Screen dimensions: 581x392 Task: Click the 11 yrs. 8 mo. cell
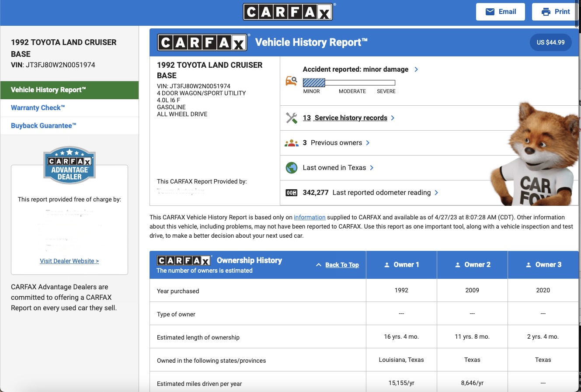coord(472,336)
